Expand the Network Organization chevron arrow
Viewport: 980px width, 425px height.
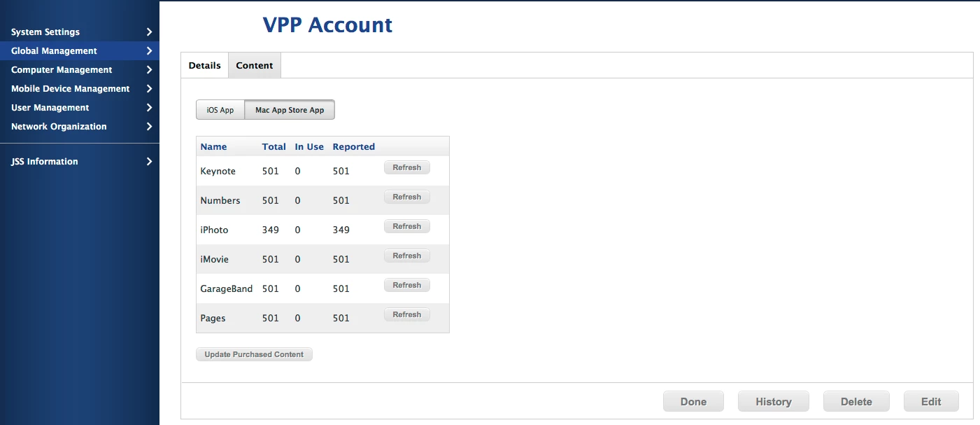point(149,127)
